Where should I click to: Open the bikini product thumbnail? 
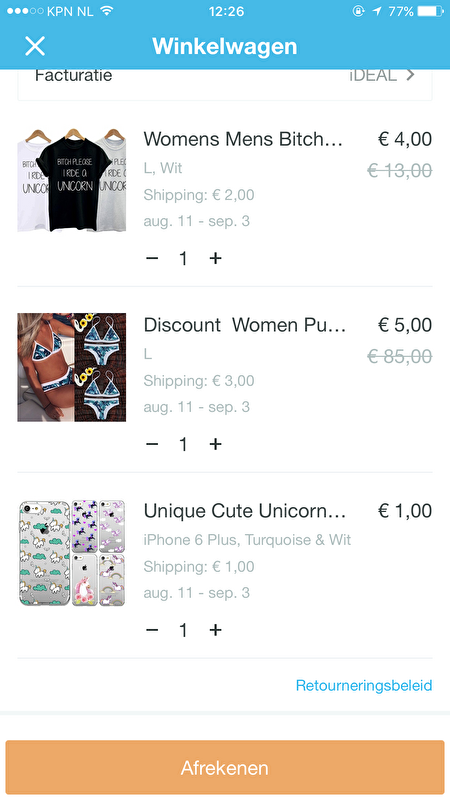tap(71, 367)
